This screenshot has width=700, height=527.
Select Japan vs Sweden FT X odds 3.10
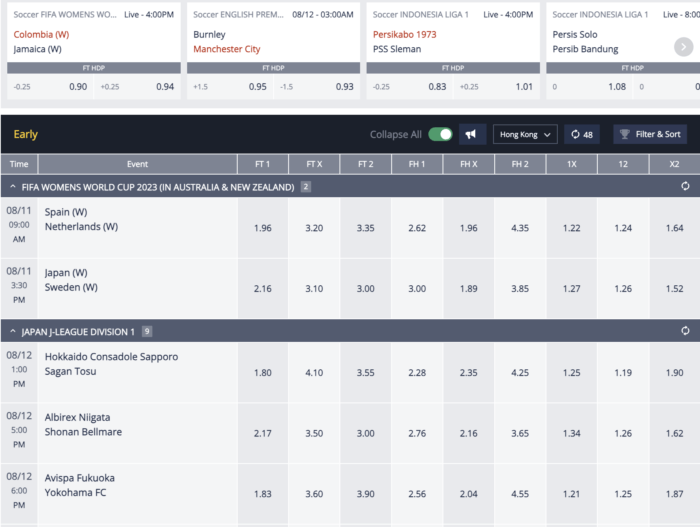point(314,289)
